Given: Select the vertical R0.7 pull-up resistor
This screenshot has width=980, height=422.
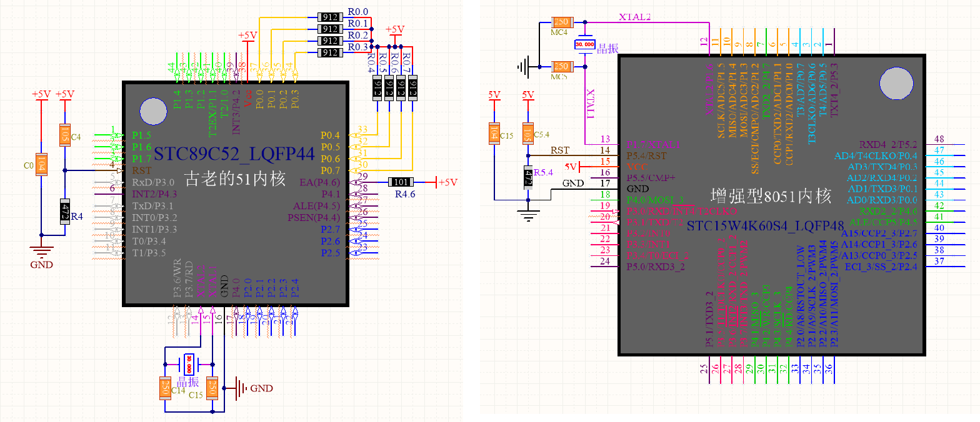Looking at the screenshot, I should click(412, 89).
